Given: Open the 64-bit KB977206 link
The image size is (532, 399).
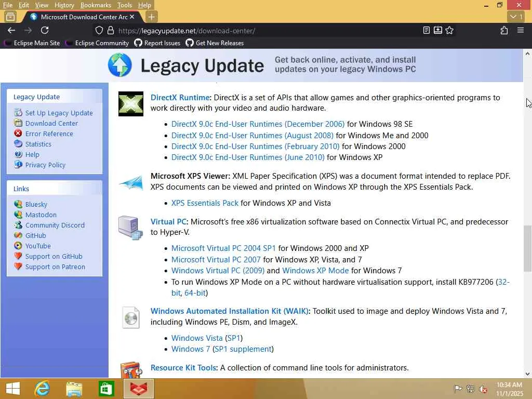Looking at the screenshot, I should point(195,293).
